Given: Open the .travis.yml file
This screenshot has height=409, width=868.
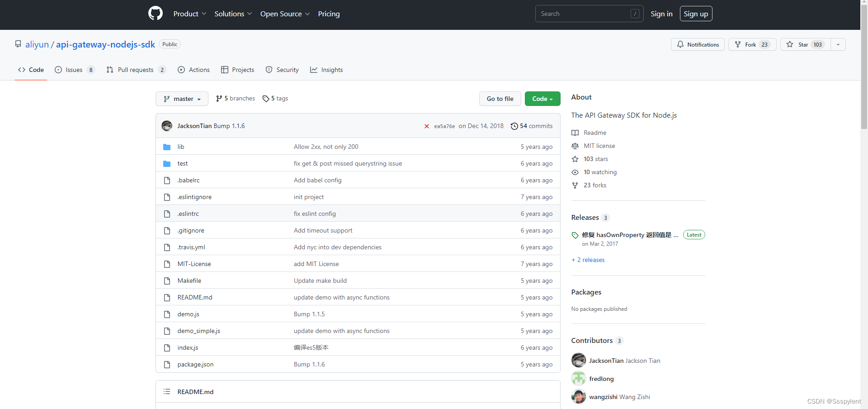Looking at the screenshot, I should 191,247.
